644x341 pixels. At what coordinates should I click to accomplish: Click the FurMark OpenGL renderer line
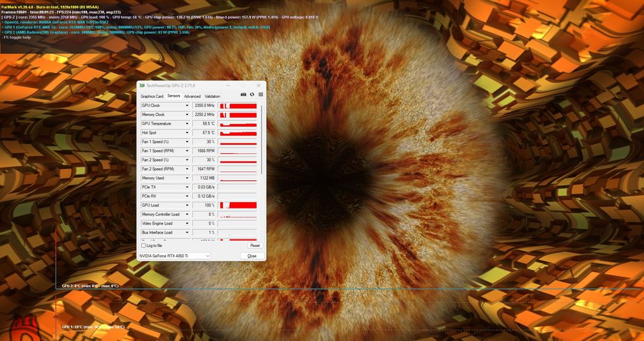click(x=55, y=22)
